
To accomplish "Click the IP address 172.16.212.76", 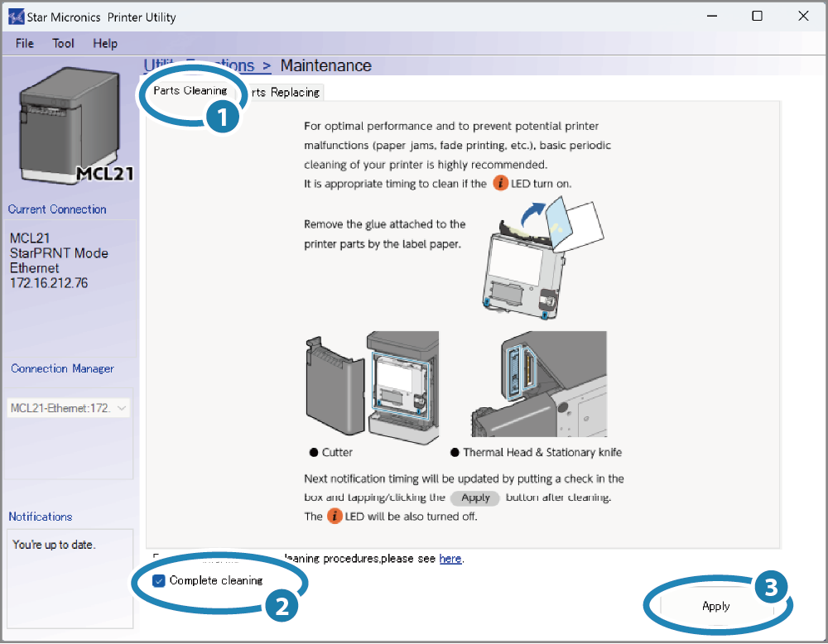I will click(49, 283).
